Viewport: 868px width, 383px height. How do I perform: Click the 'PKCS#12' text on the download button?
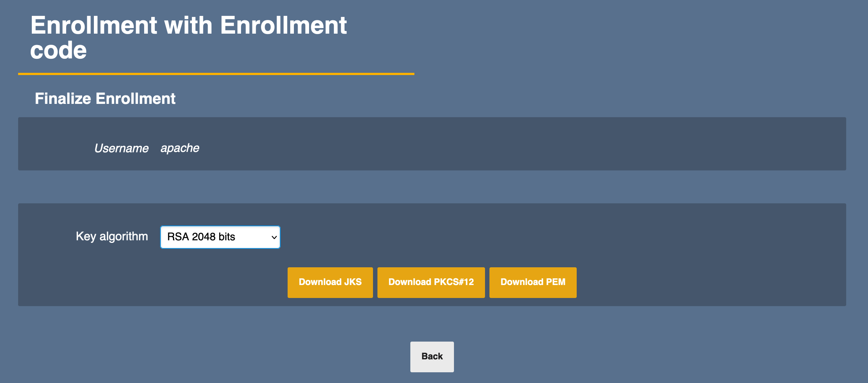[454, 282]
